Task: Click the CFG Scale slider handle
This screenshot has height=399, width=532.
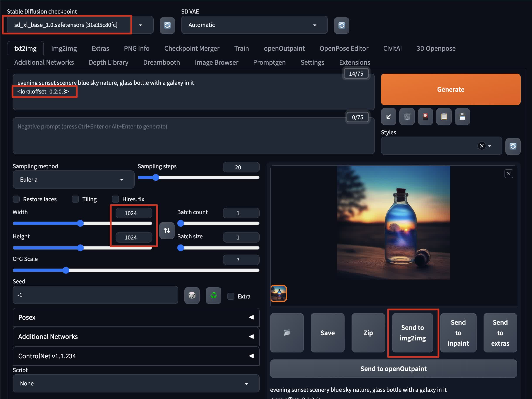Action: (x=66, y=270)
